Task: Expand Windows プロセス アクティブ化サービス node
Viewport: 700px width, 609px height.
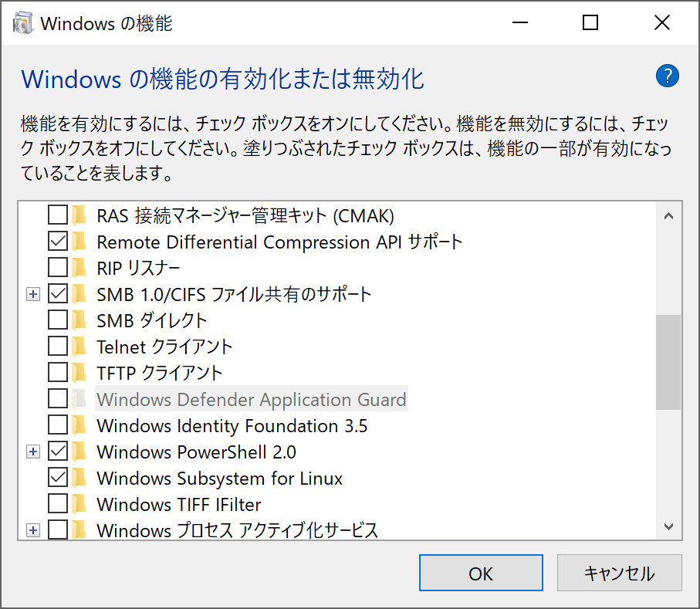Action: (x=33, y=530)
